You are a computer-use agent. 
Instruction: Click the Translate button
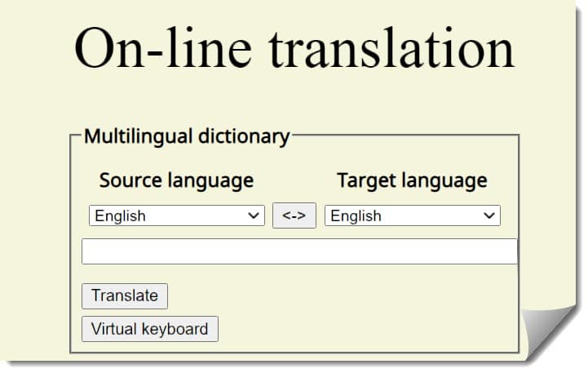pyautogui.click(x=125, y=296)
